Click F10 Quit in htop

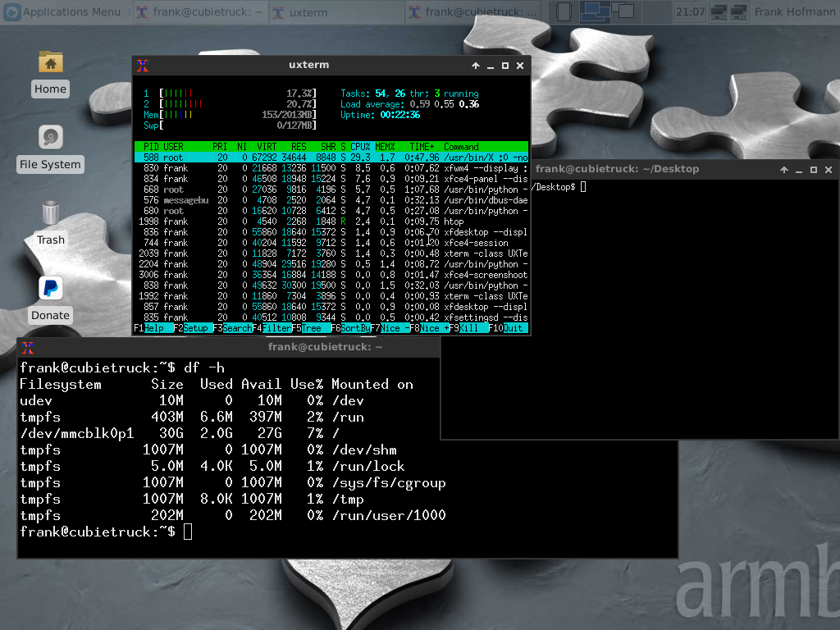click(x=514, y=328)
